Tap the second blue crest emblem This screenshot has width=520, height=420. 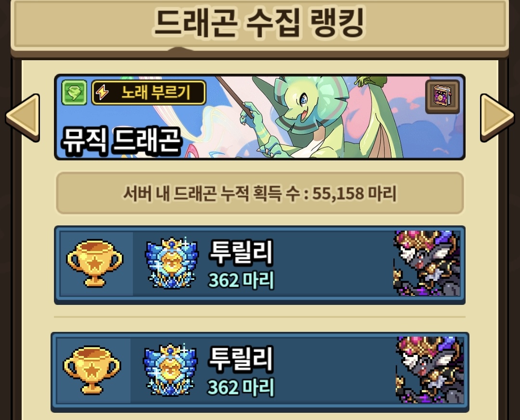pyautogui.click(x=170, y=369)
